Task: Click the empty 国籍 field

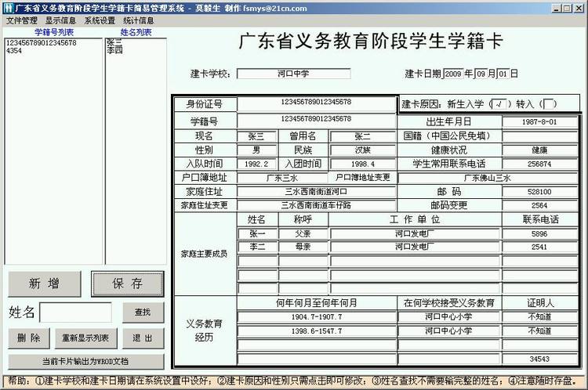Action: [539, 136]
